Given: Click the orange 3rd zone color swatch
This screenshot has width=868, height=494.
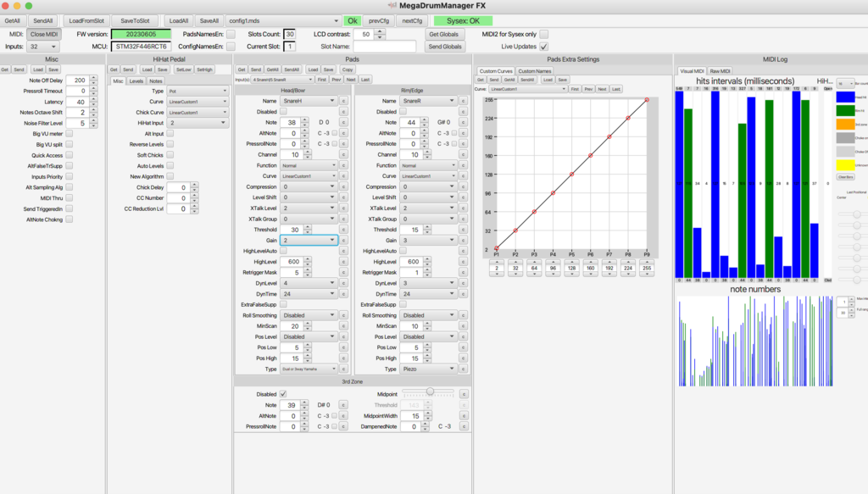Looking at the screenshot, I should click(x=845, y=125).
